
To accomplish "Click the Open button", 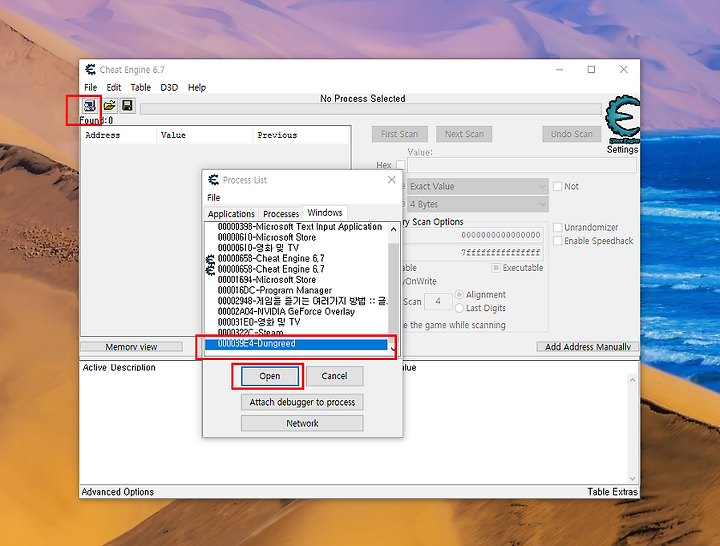I will 270,376.
